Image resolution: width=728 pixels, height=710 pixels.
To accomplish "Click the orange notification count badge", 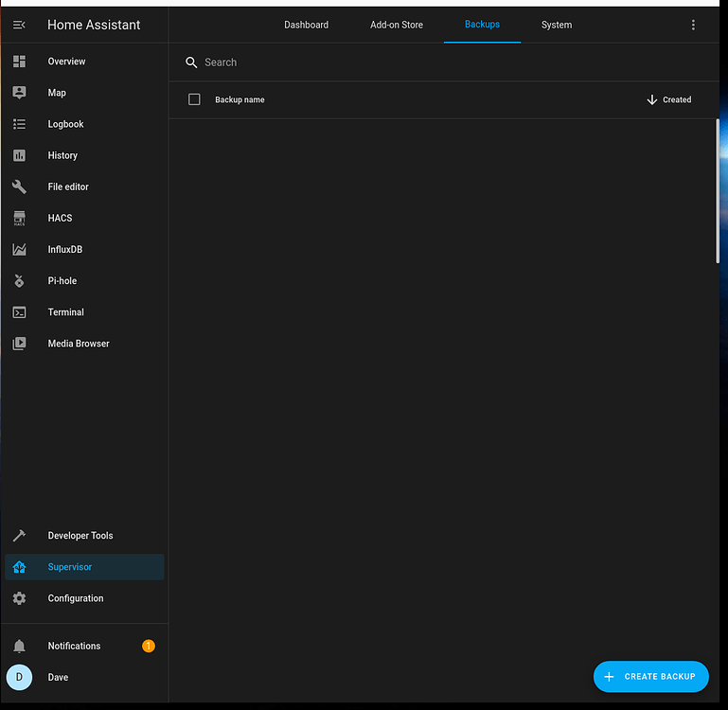I will click(149, 646).
